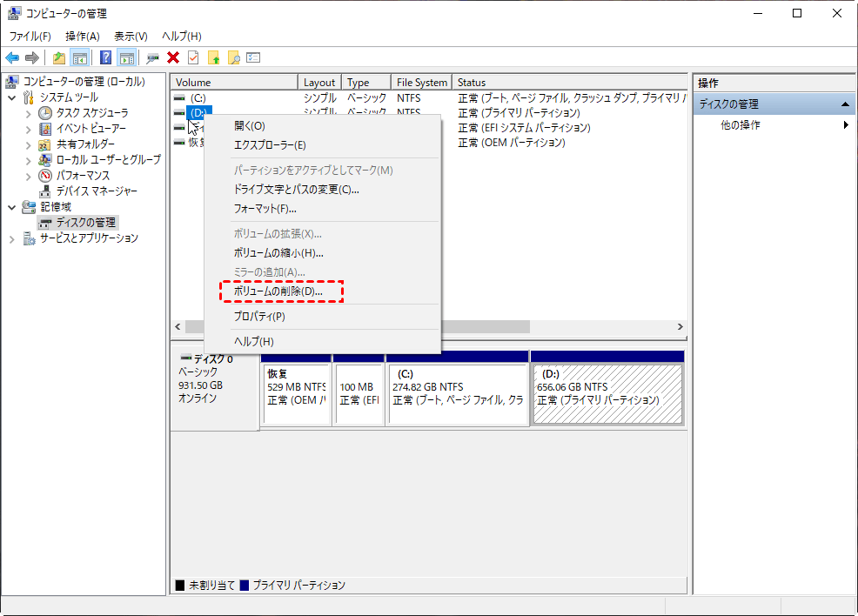The image size is (858, 616).
Task: Sort by the Layout column header
Action: coord(319,82)
